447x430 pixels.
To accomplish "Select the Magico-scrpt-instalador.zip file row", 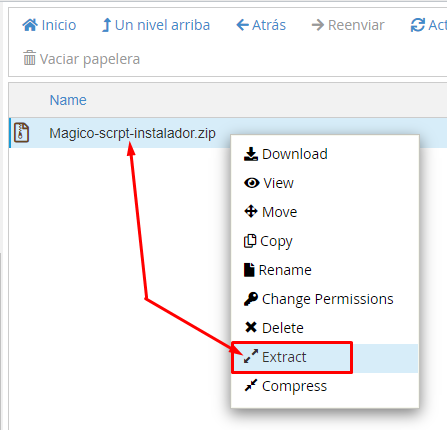I will point(228,133).
